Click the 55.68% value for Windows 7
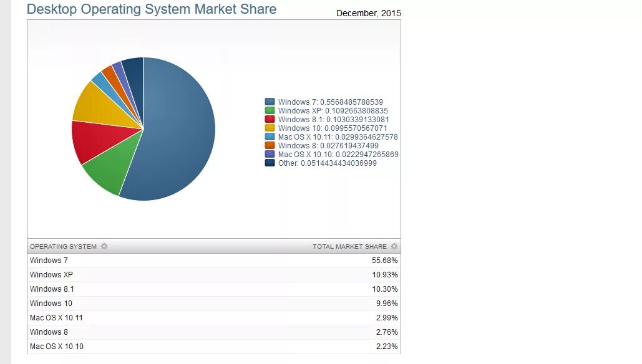Image resolution: width=642 pixels, height=364 pixels. [x=384, y=261]
